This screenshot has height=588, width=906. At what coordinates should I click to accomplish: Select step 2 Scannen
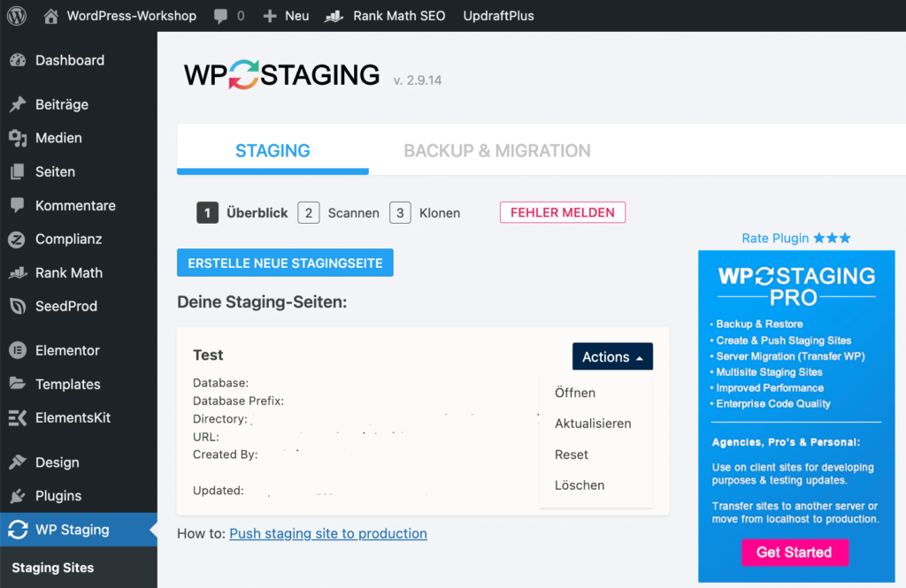pyautogui.click(x=339, y=212)
